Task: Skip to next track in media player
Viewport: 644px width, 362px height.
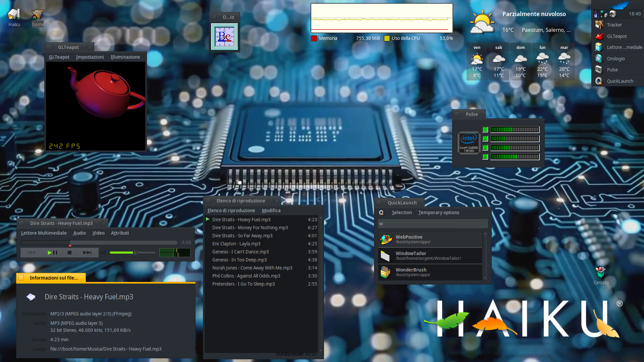Action: click(x=87, y=252)
